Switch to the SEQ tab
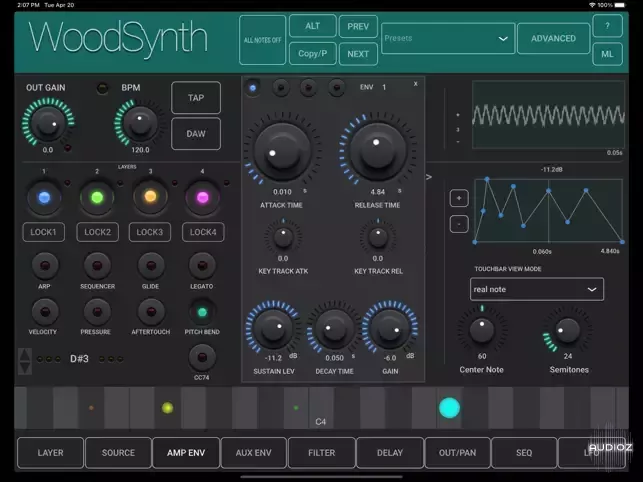Screen dimensions: 643x482 click(x=524, y=452)
